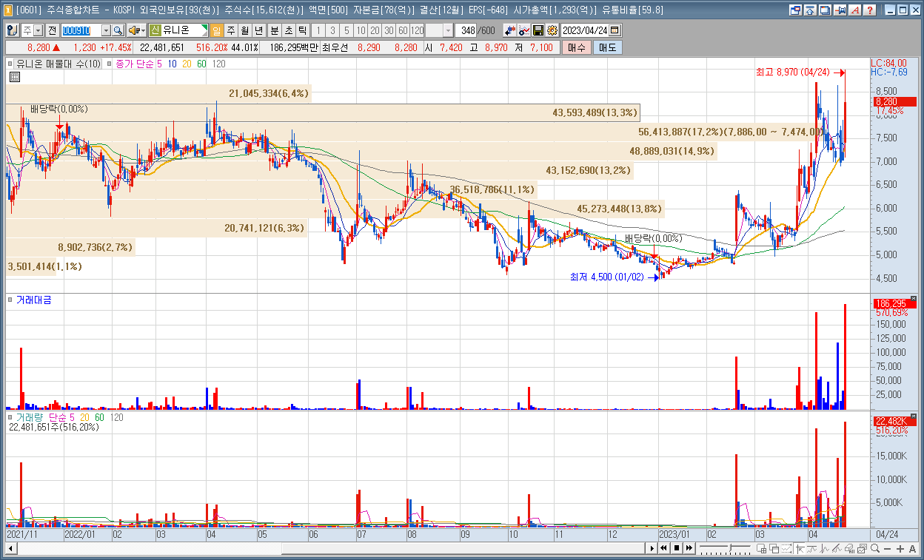Click the zoom magnifier icon in bottom toolbar
924x560 pixels.
pos(875,548)
